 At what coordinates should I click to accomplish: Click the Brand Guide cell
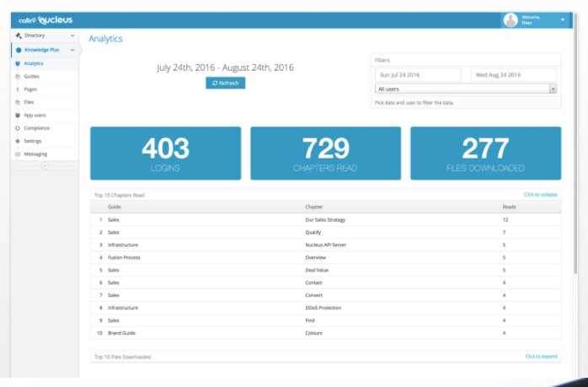point(121,333)
